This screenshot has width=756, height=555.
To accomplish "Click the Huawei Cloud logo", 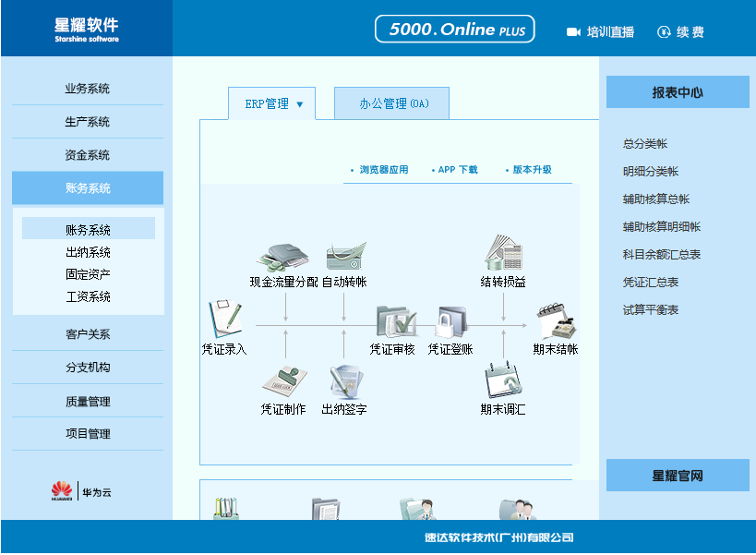I will (x=81, y=491).
